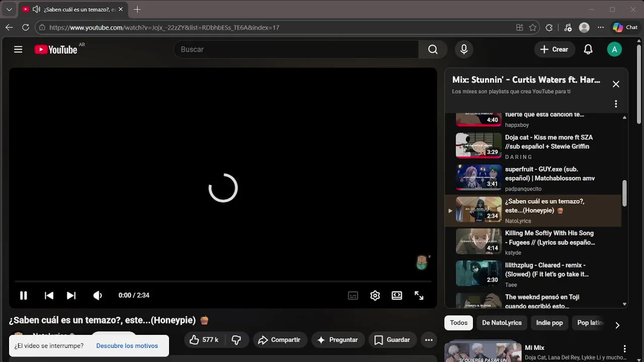Screen dimensions: 644x362
Task: Share the video with Compartir
Action: [x=279, y=340]
